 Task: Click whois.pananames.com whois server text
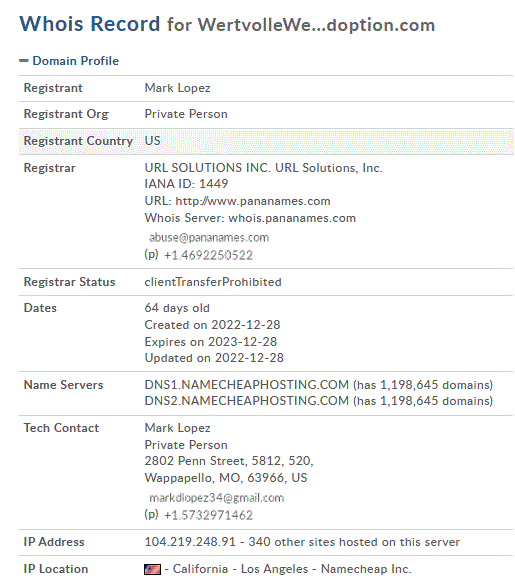(x=292, y=218)
